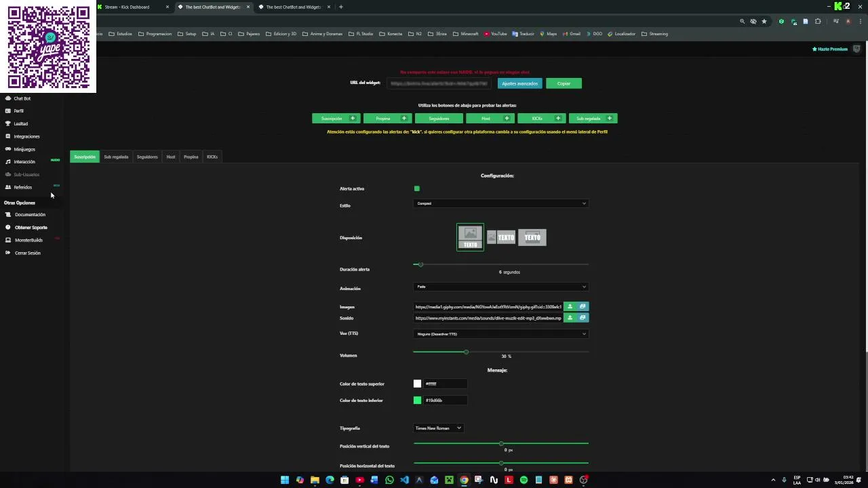
Task: Click the Windows Start button
Action: 285,480
